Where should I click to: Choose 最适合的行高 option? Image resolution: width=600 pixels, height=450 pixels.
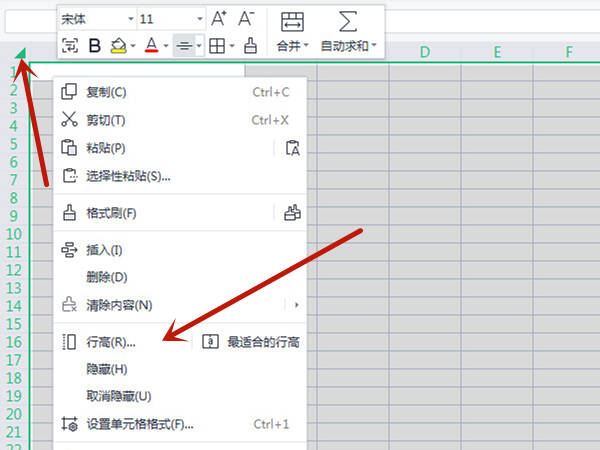point(251,342)
